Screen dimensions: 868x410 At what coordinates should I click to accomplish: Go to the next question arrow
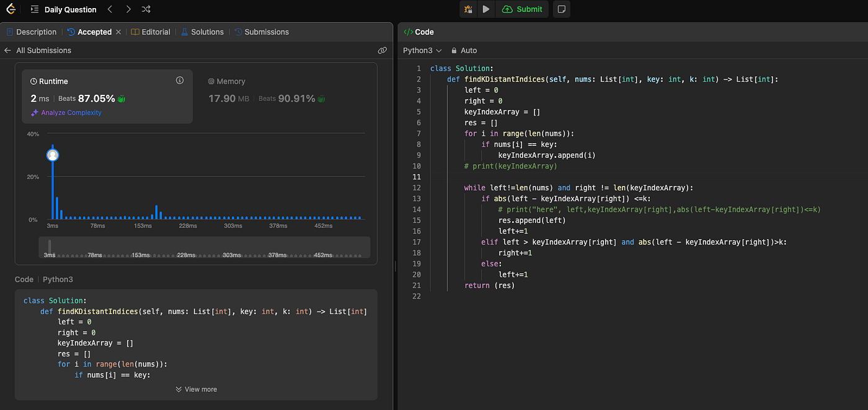[x=128, y=9]
